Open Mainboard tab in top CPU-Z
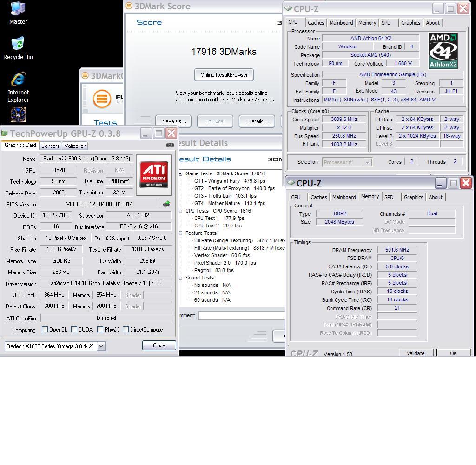Image resolution: width=476 pixels, height=465 pixels. point(341,23)
